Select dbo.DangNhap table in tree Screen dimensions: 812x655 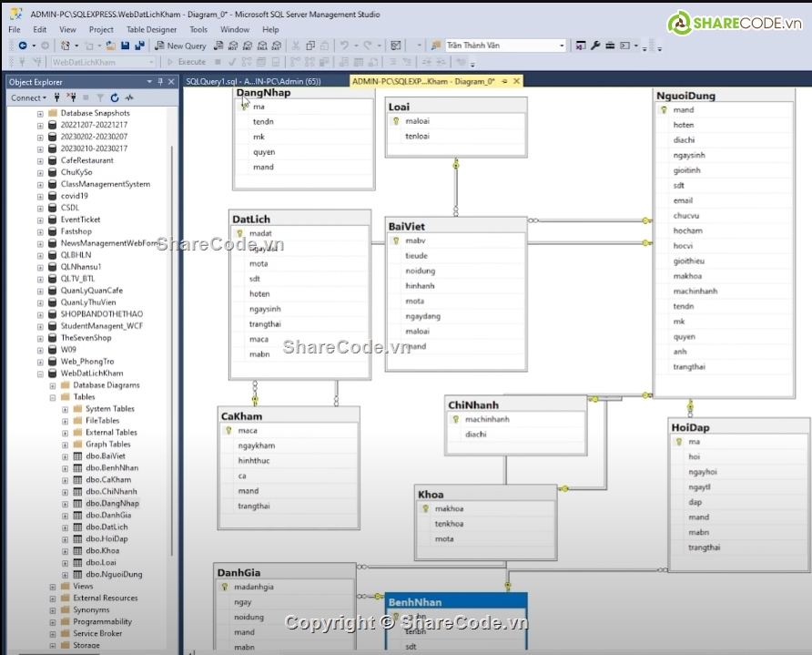pos(112,503)
